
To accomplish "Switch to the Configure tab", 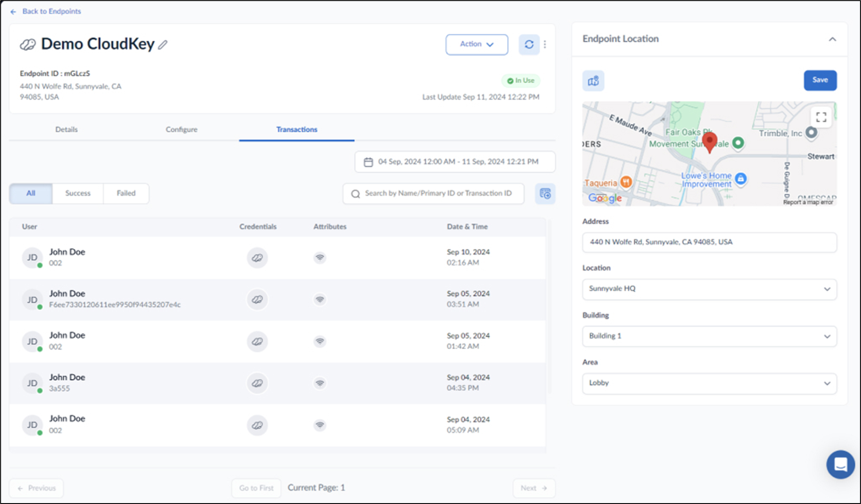I will [181, 129].
